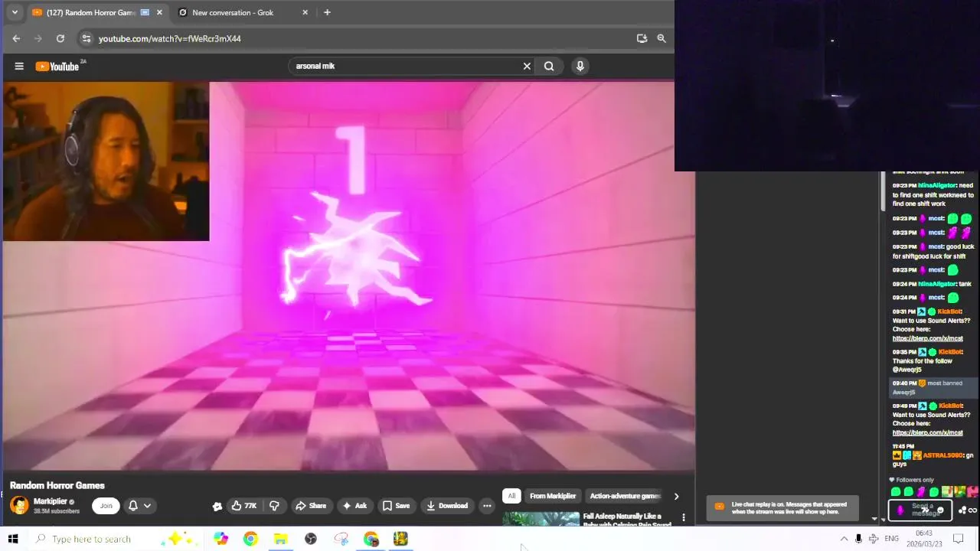Go forward in browser history
This screenshot has height=551, width=980.
coord(38,38)
